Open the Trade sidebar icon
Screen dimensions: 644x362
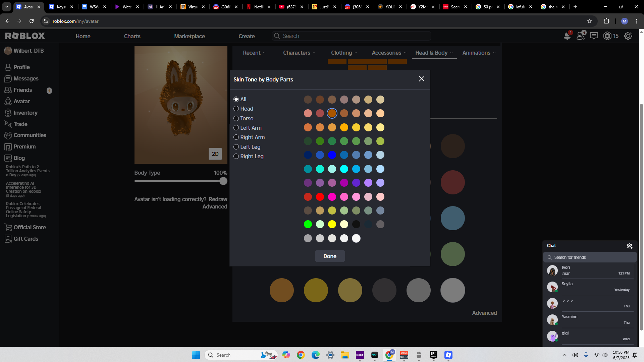tap(8, 124)
